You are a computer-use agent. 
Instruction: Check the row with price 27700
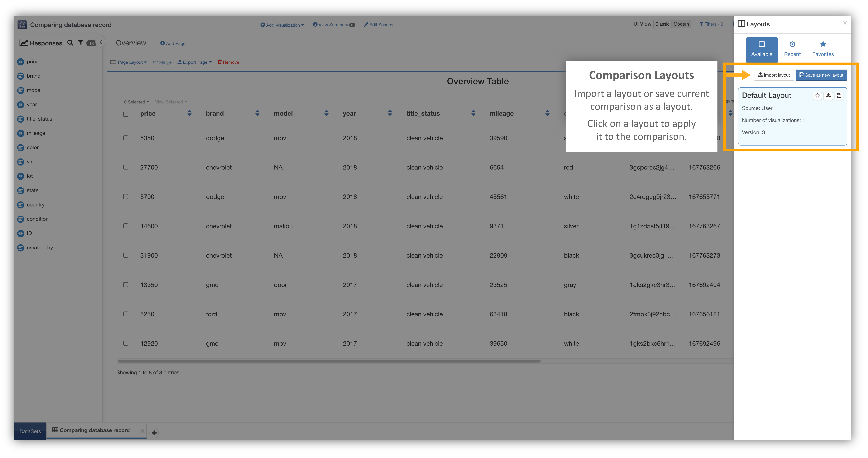click(126, 167)
